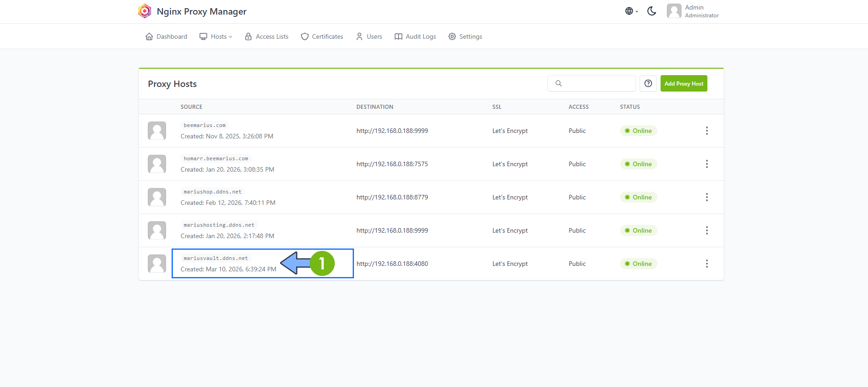Open Audit Logs
Screen dimensions: 868x387
point(415,36)
